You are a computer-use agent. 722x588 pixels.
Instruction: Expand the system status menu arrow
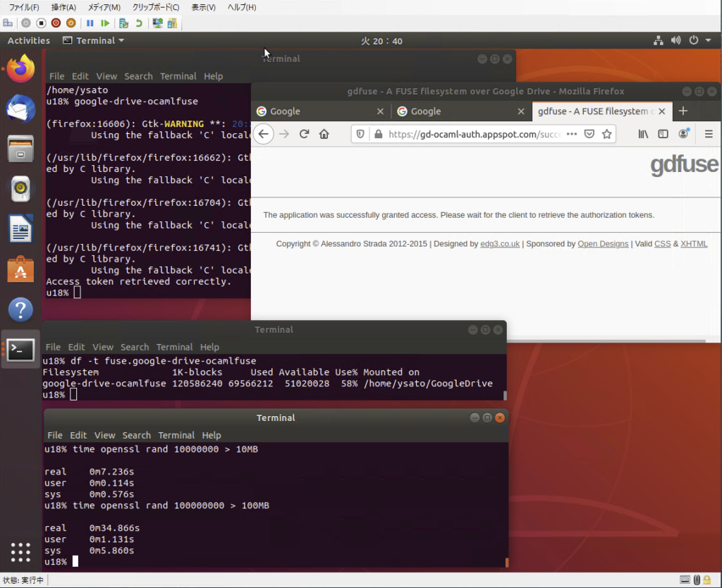click(x=709, y=41)
